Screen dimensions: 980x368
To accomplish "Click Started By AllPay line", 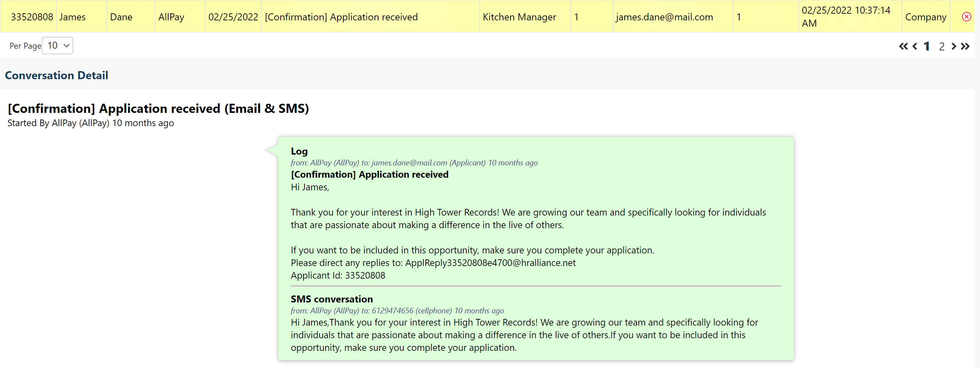I will (x=90, y=123).
